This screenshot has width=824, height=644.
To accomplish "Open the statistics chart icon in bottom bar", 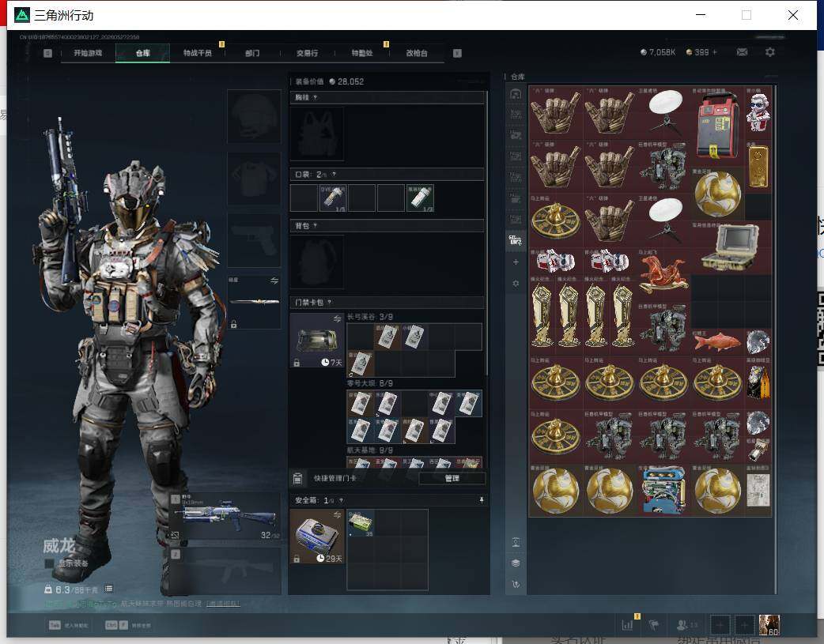I will tap(627, 624).
